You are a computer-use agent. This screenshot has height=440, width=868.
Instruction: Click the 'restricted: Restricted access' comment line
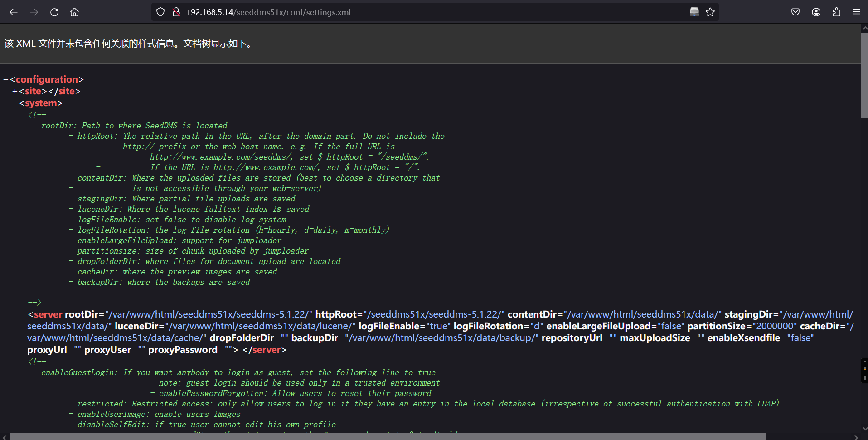430,404
